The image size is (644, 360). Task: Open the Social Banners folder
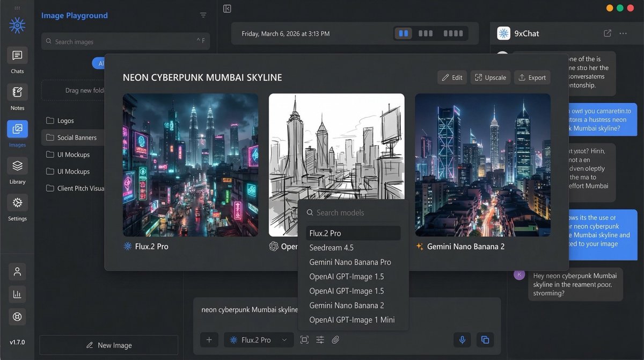point(73,138)
